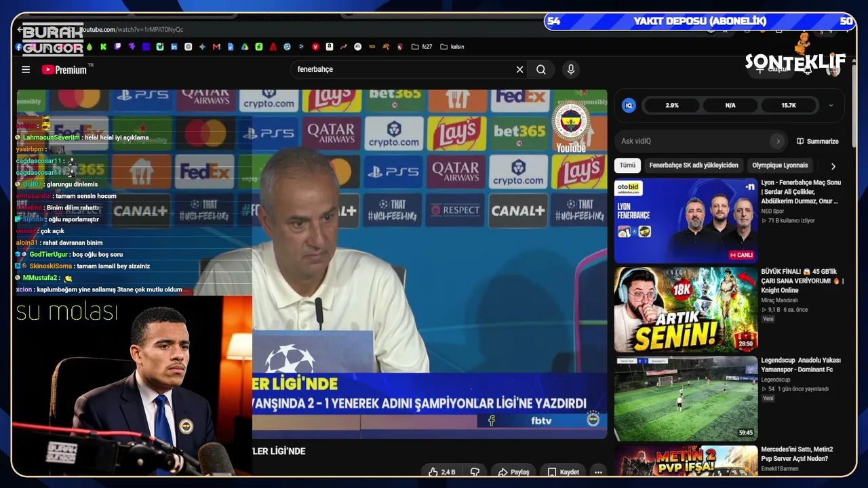Screen dimensions: 868x488
Task: Visit the Miraç Mandıralı channel link
Action: click(x=779, y=300)
